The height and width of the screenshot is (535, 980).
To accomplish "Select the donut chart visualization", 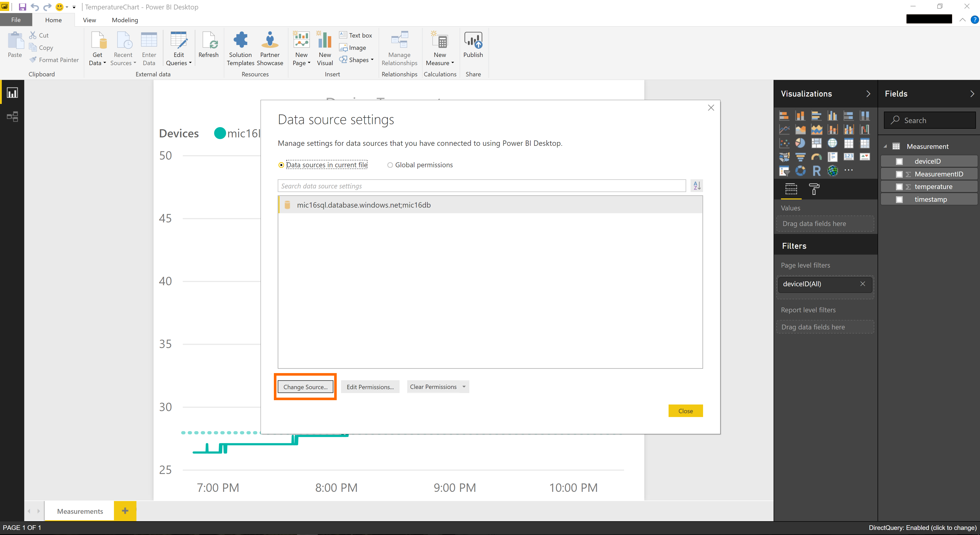I will coord(800,171).
